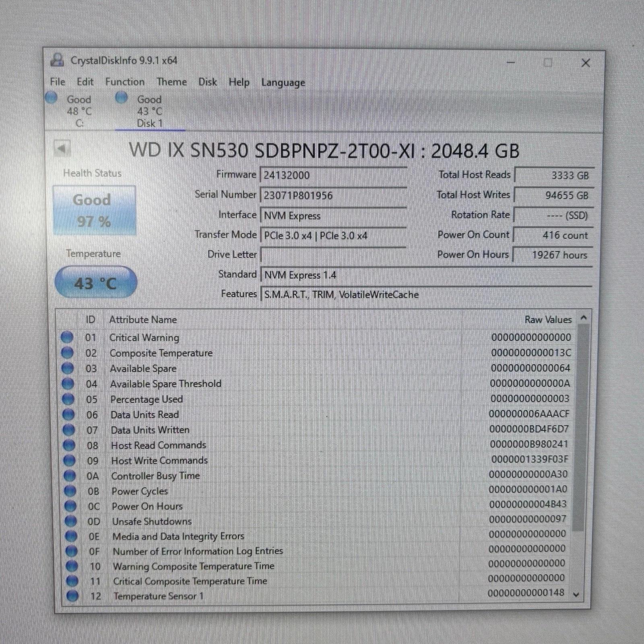Click status orb beside Percentage Used
This screenshot has height=644, width=644.
point(68,399)
